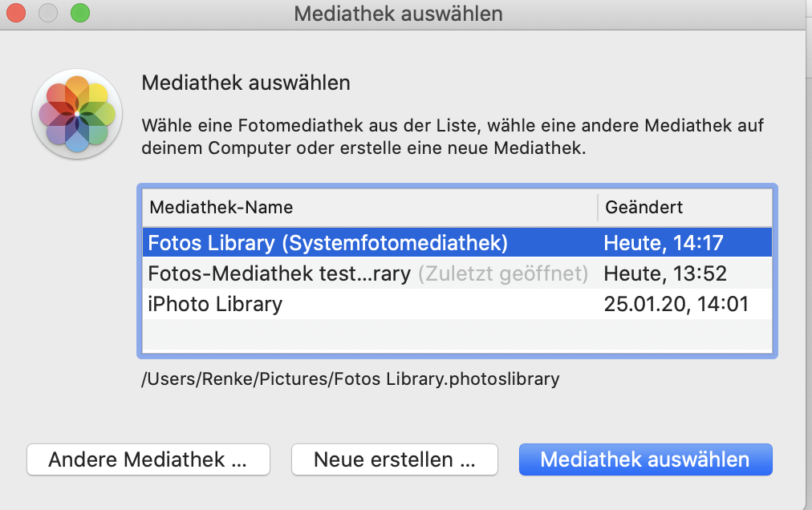Click the 25.01.20, 14:01 date cell

[x=676, y=304]
